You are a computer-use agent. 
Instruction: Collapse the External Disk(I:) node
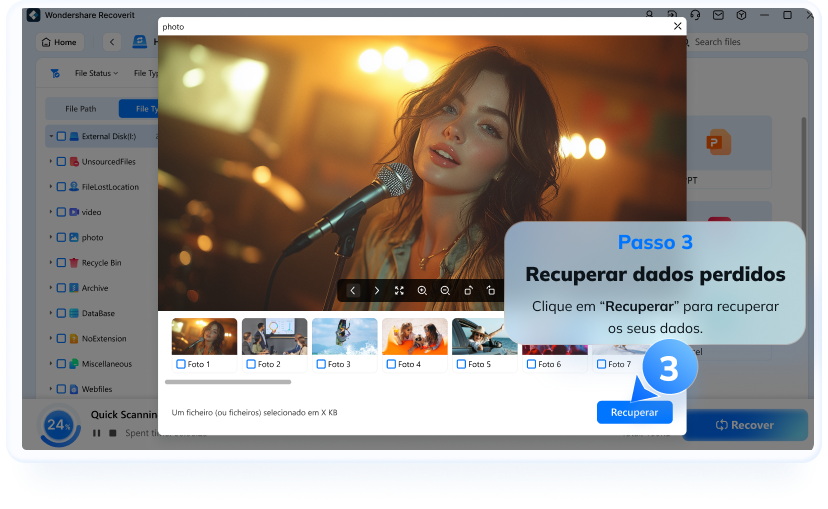point(50,136)
